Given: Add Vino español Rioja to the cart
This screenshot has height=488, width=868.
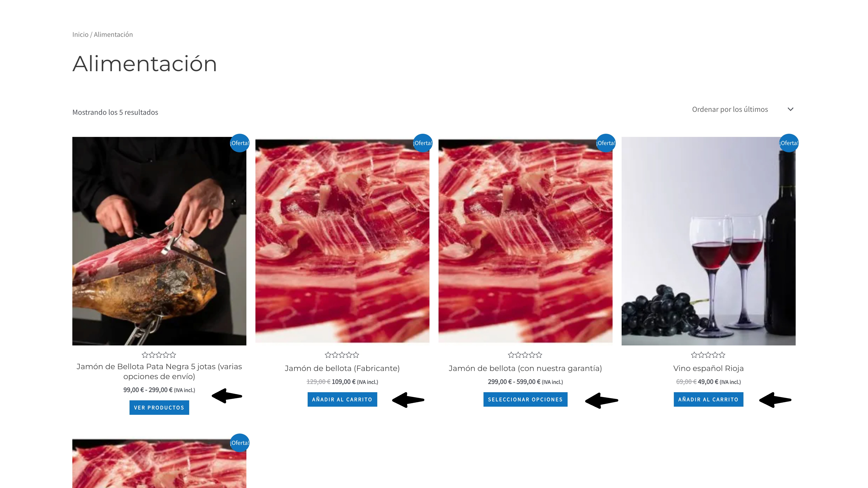Looking at the screenshot, I should (708, 399).
